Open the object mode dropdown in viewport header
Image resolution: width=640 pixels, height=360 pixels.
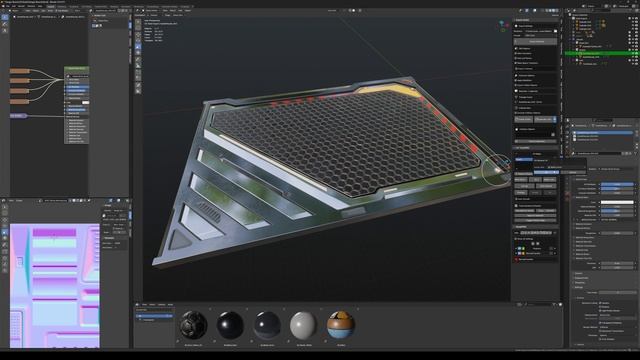point(152,11)
